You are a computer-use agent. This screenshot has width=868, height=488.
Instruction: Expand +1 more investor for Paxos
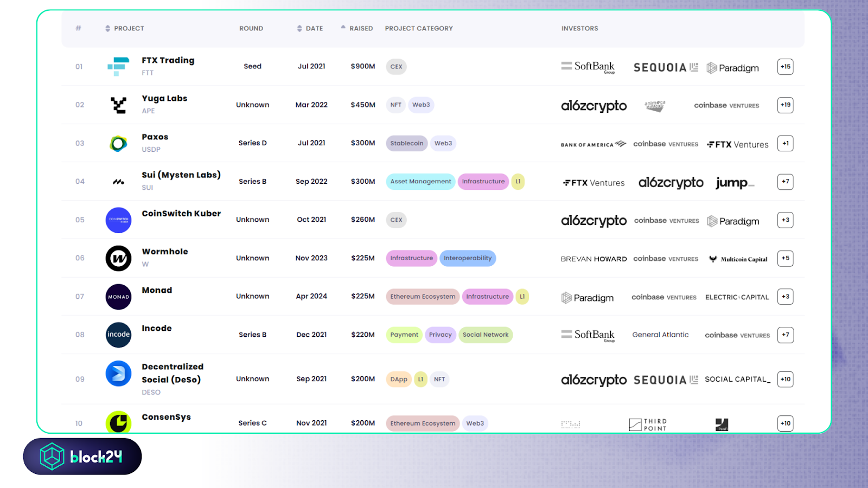pyautogui.click(x=785, y=143)
